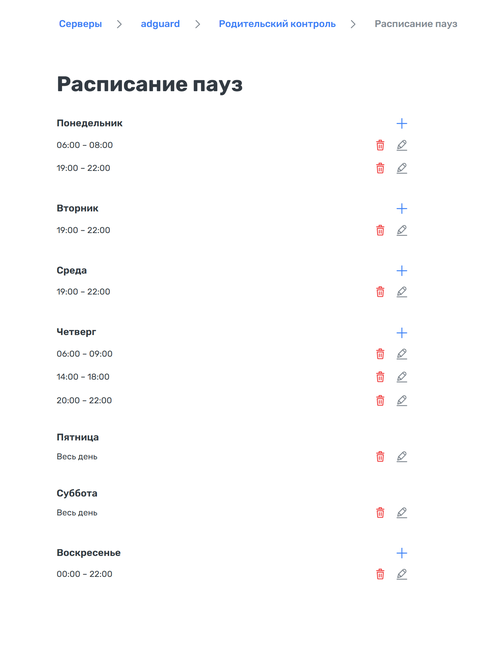Go to Серверы breadcrumb link

click(80, 24)
